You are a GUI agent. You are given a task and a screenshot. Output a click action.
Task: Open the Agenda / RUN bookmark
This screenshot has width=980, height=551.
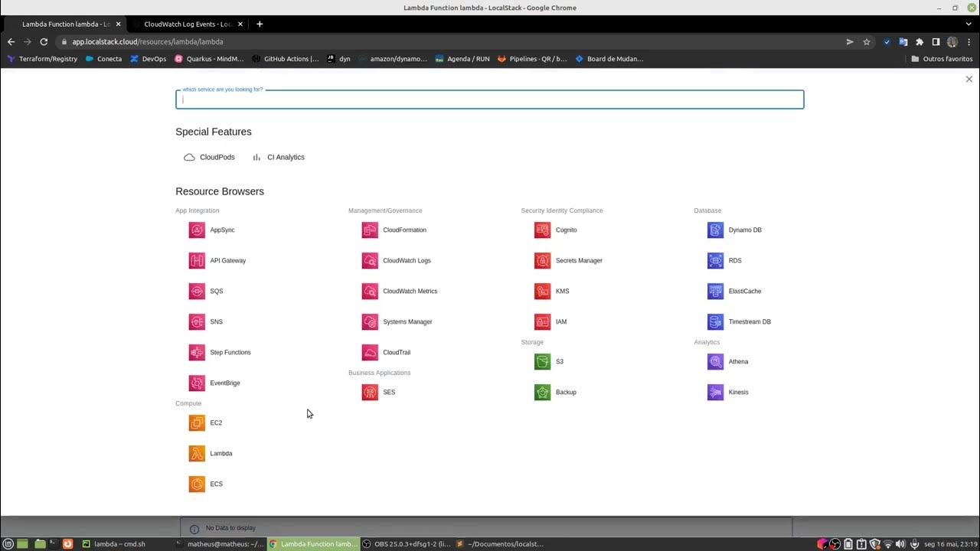tap(462, 59)
